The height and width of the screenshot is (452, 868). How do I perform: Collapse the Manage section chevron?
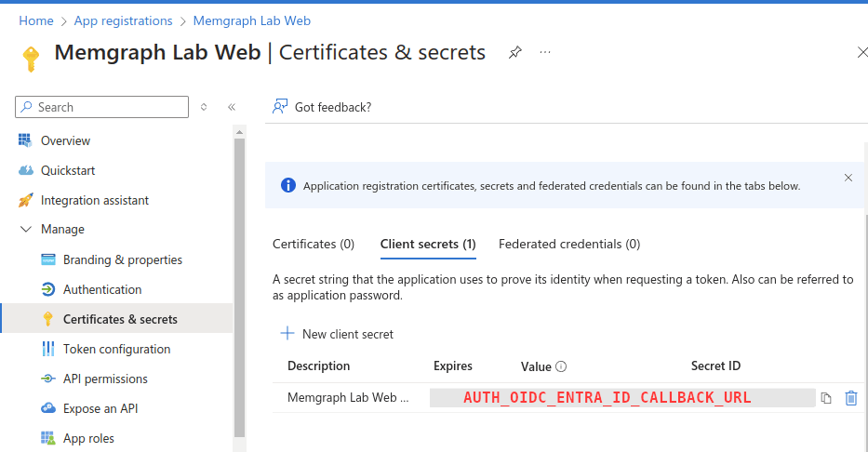(25, 229)
